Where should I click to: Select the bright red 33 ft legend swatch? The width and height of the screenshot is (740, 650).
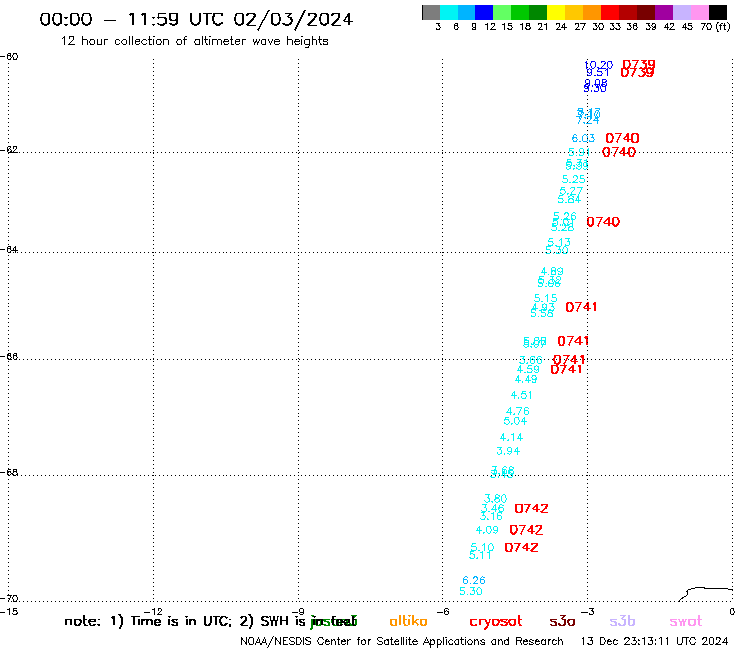point(610,12)
